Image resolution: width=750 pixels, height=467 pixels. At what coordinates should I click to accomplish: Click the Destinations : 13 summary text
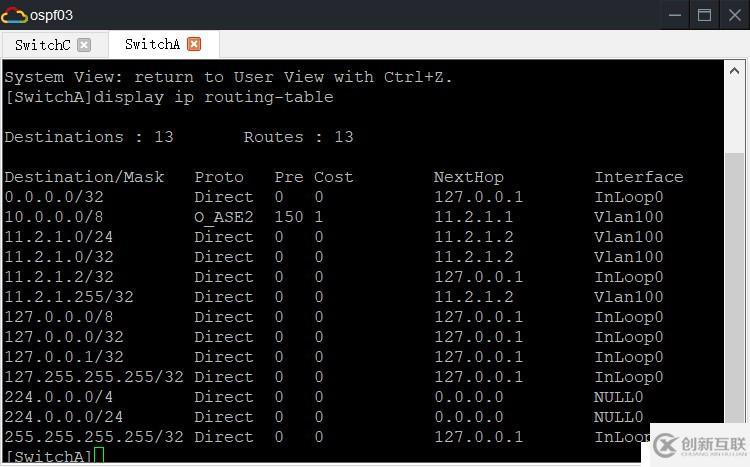click(79, 137)
